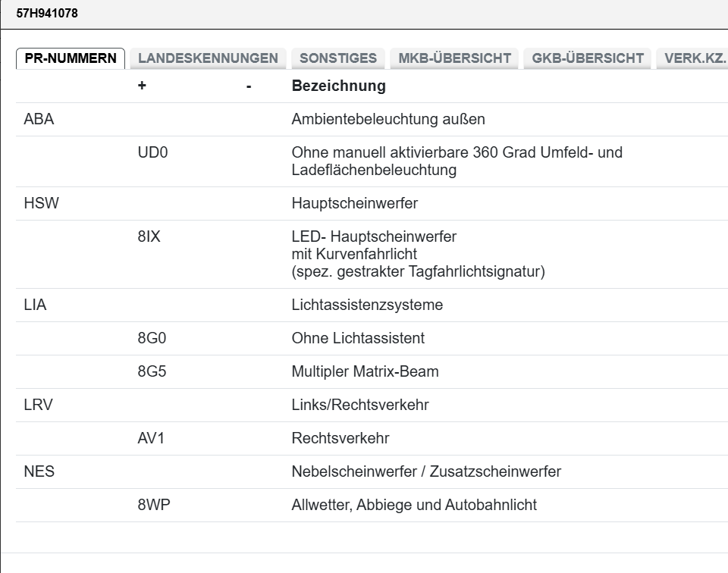Click the plus column header
728x573 pixels.
click(140, 86)
